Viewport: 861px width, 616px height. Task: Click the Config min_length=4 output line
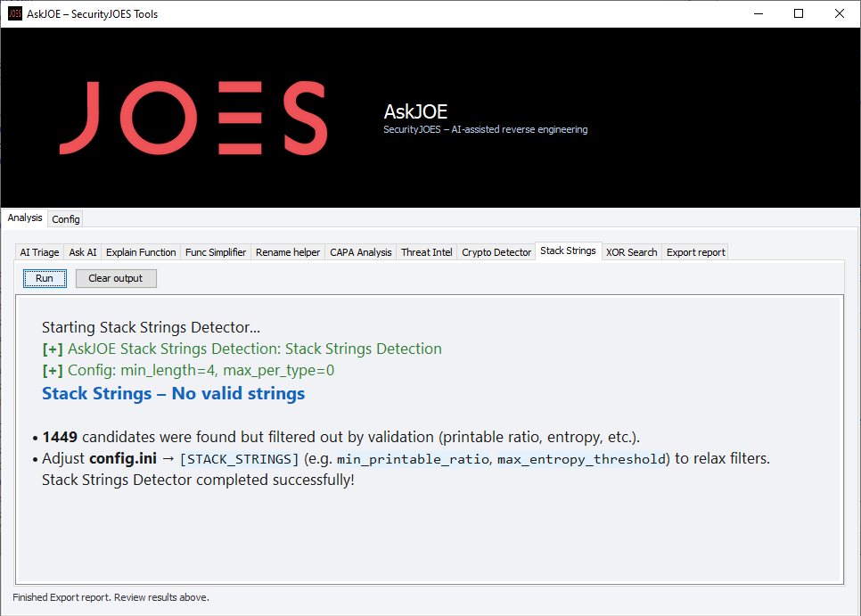click(x=188, y=371)
